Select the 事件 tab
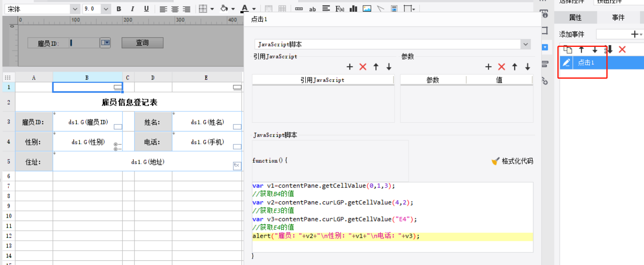This screenshot has width=644, height=265. (618, 18)
